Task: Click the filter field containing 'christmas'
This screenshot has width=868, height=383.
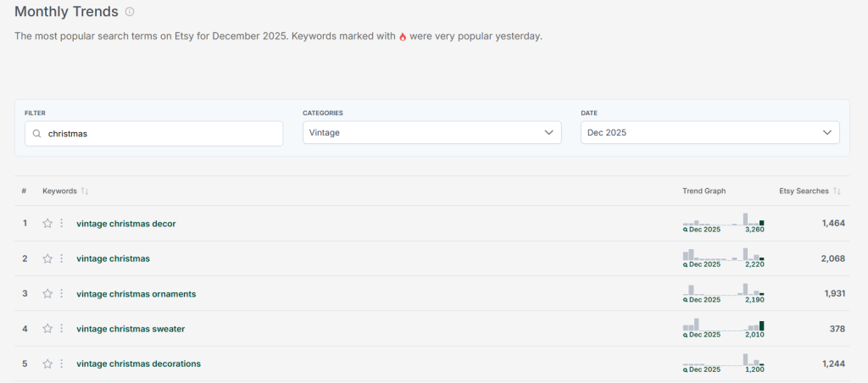Action: coord(154,133)
